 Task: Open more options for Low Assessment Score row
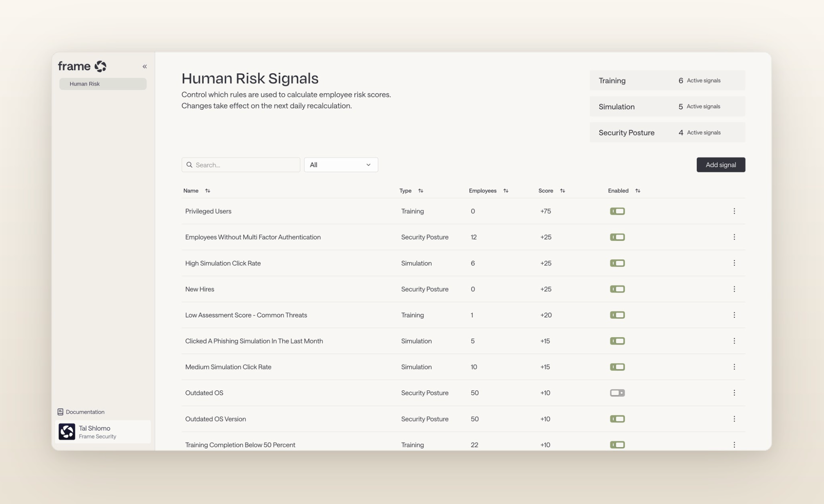point(734,315)
